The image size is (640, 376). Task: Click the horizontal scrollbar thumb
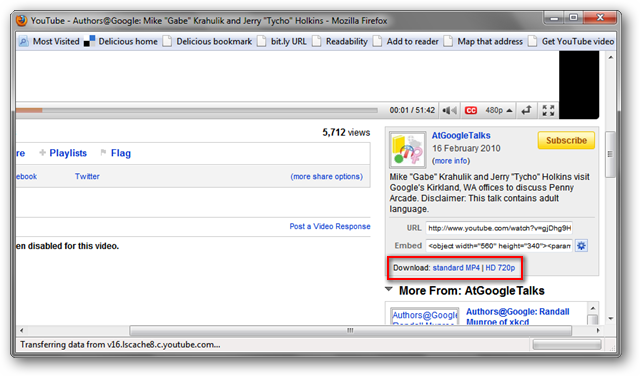tap(350, 330)
